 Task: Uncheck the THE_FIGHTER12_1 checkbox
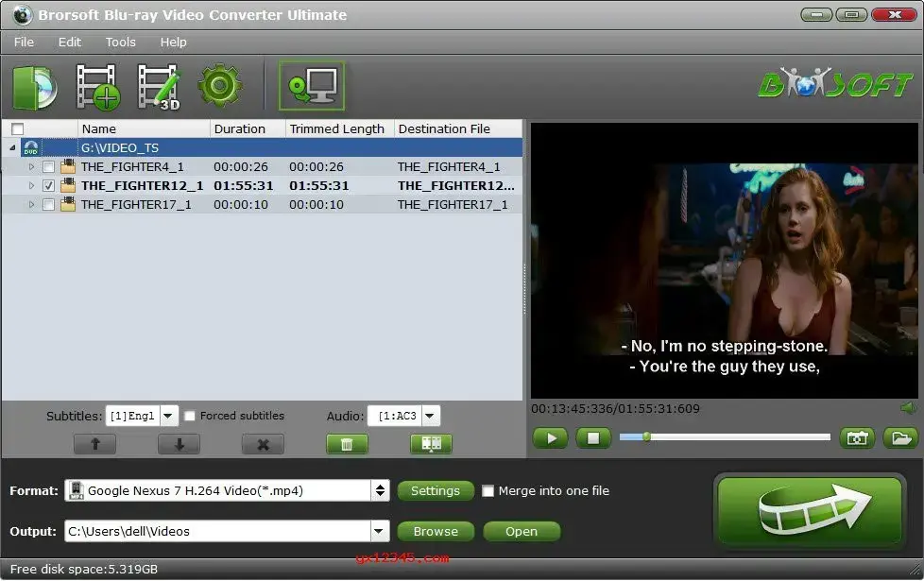pos(49,185)
